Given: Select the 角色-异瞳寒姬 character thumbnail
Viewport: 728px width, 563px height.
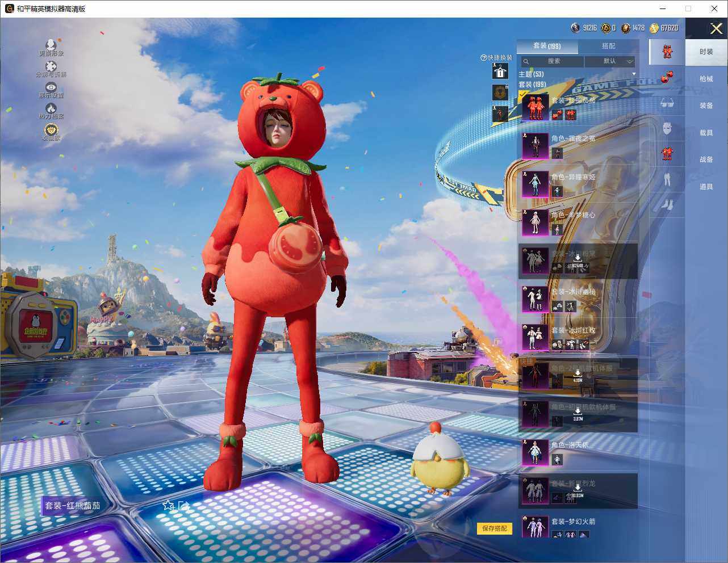Looking at the screenshot, I should [x=535, y=184].
